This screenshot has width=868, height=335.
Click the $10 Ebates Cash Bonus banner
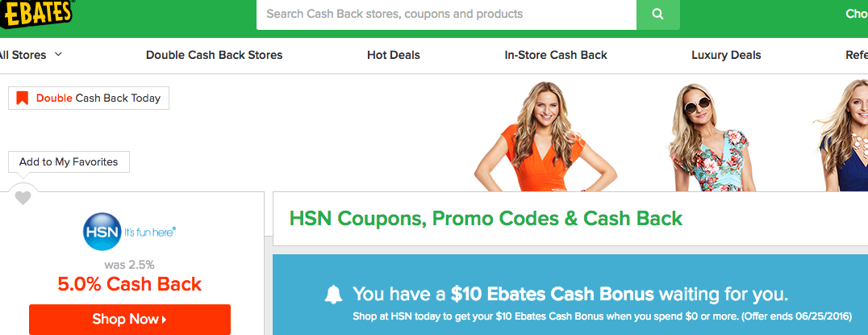point(570,295)
